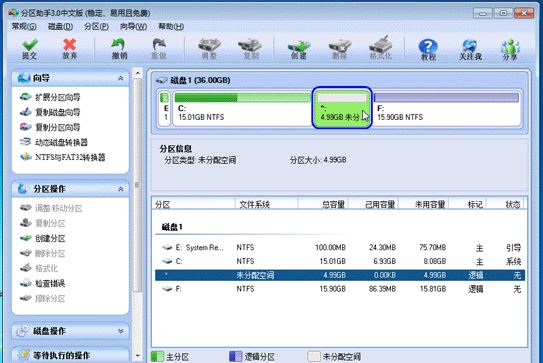
Task: Select 格式化 in partition operations panel
Action: 39,268
